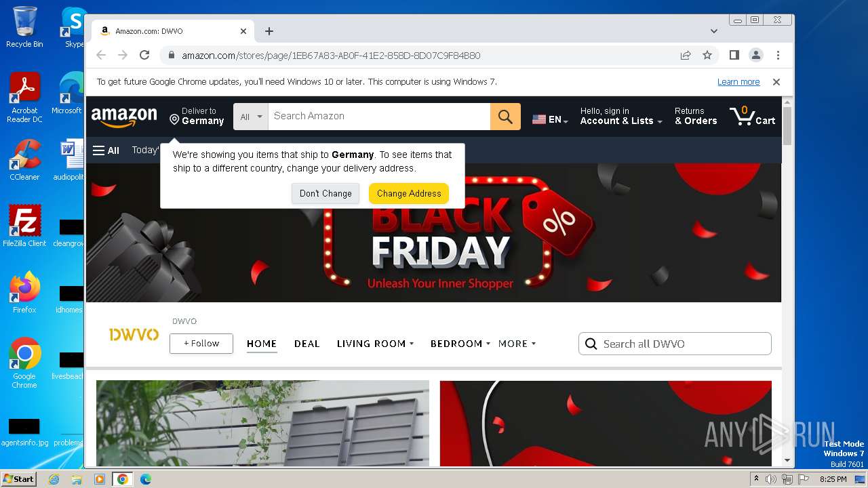Select the FileZilla Client desktop icon
The width and height of the screenshot is (868, 488).
(x=24, y=226)
